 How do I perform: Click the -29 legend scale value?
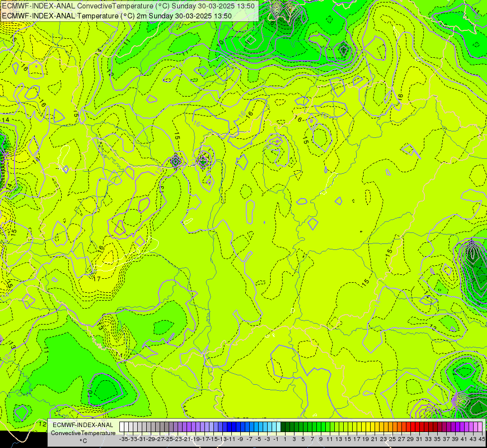151,440
